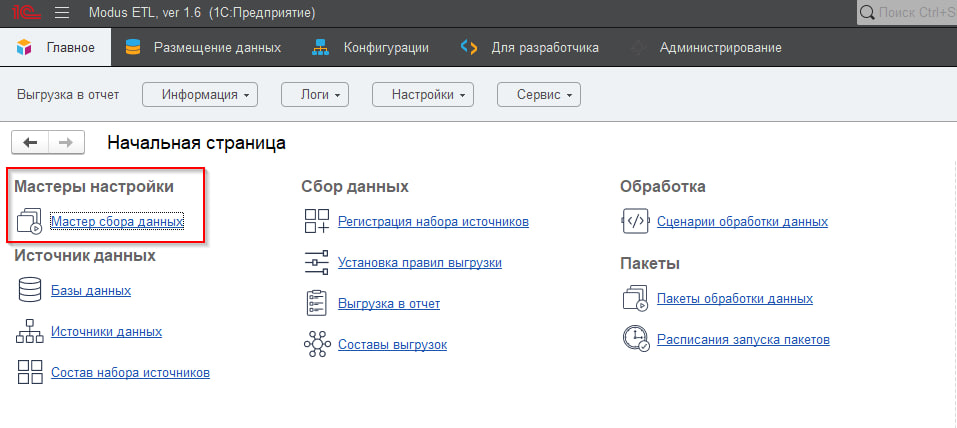Open the Мастер сбора данных link
The image size is (957, 428).
click(x=117, y=222)
